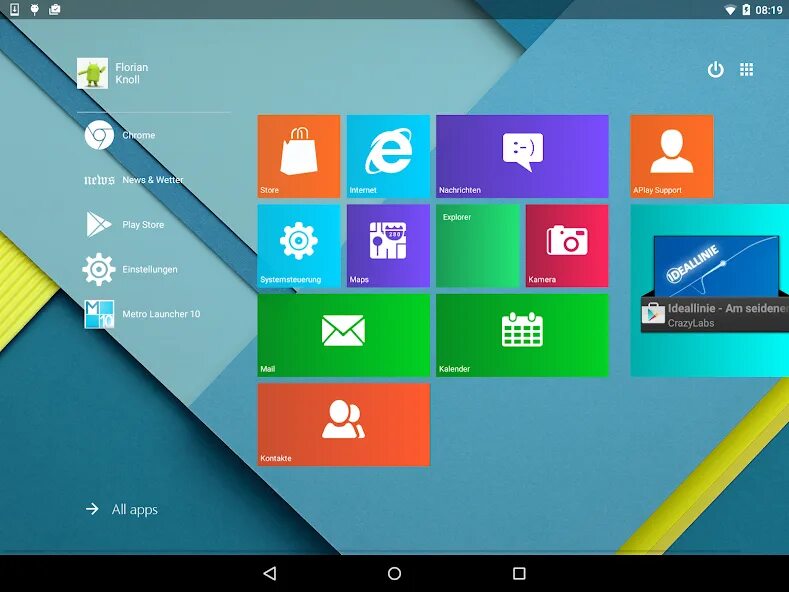Image resolution: width=789 pixels, height=592 pixels.
Task: Click the Florian Knoll user name
Action: coord(132,73)
